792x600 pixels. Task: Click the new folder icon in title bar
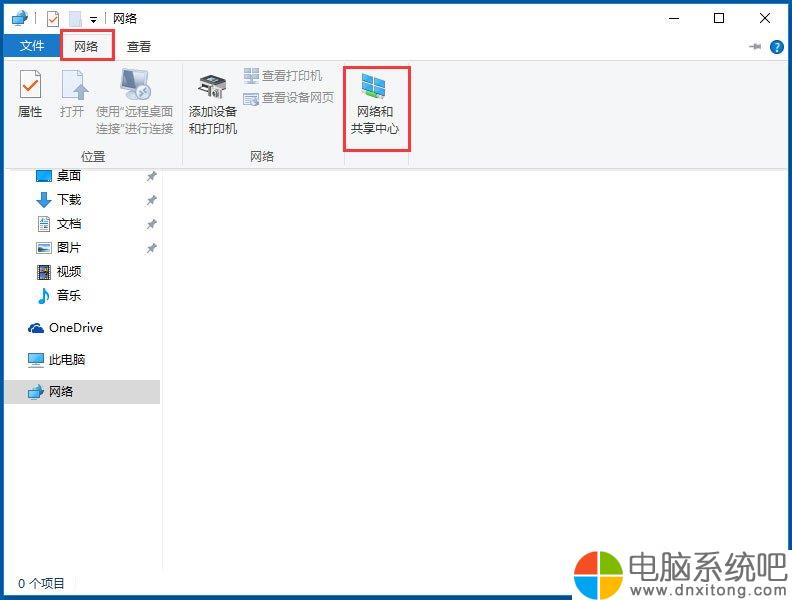(x=75, y=19)
